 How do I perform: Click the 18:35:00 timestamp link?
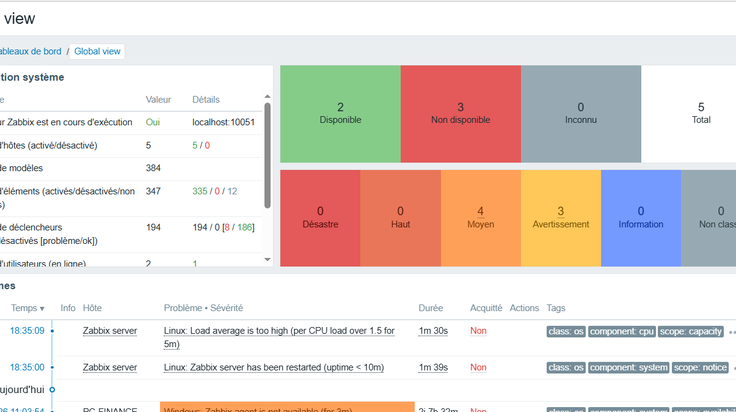pos(27,367)
